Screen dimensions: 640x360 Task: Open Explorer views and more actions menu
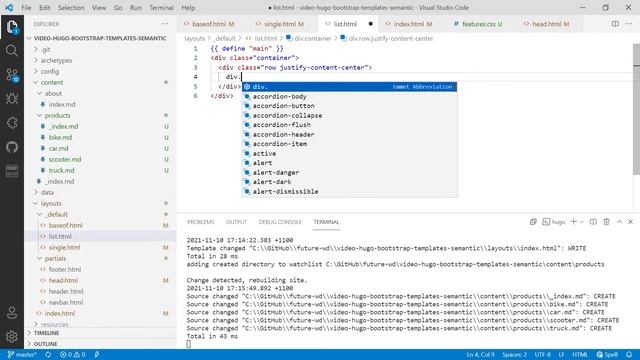(x=165, y=24)
